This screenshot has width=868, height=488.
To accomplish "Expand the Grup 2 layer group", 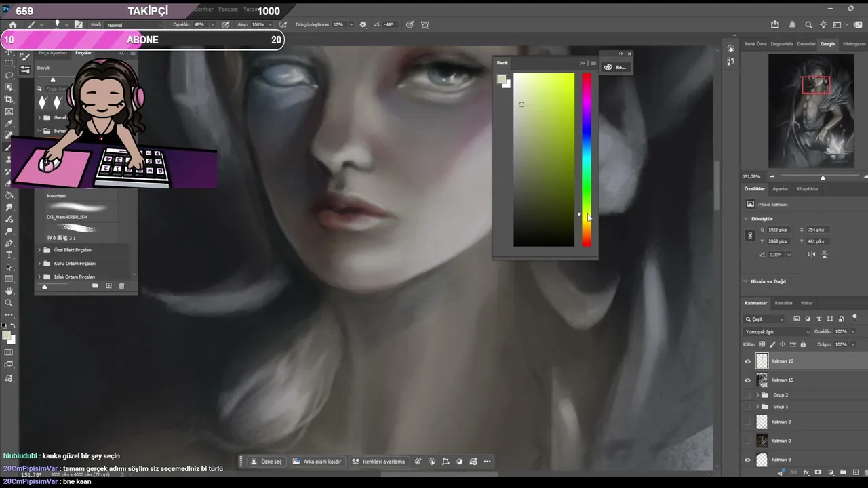I will (757, 395).
